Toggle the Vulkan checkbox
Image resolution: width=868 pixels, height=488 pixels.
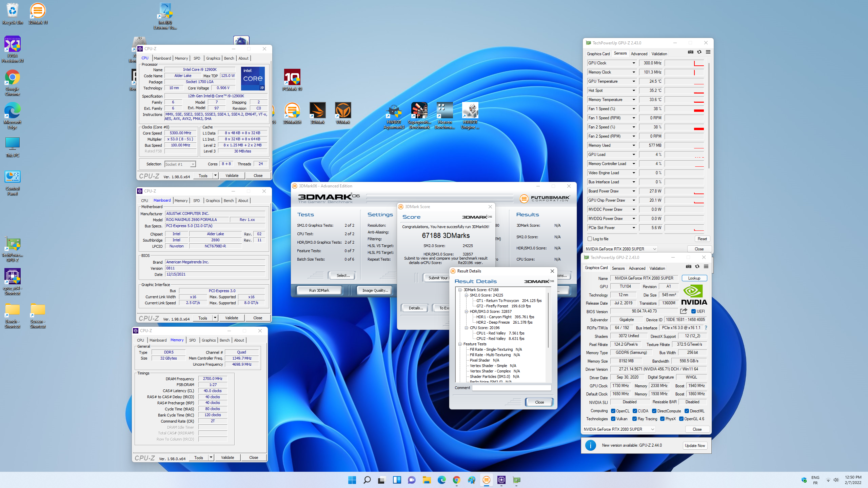pyautogui.click(x=613, y=419)
